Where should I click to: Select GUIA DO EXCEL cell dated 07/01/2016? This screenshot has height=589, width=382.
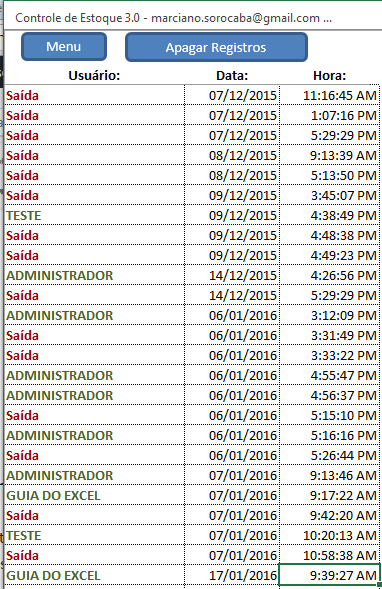95,495
